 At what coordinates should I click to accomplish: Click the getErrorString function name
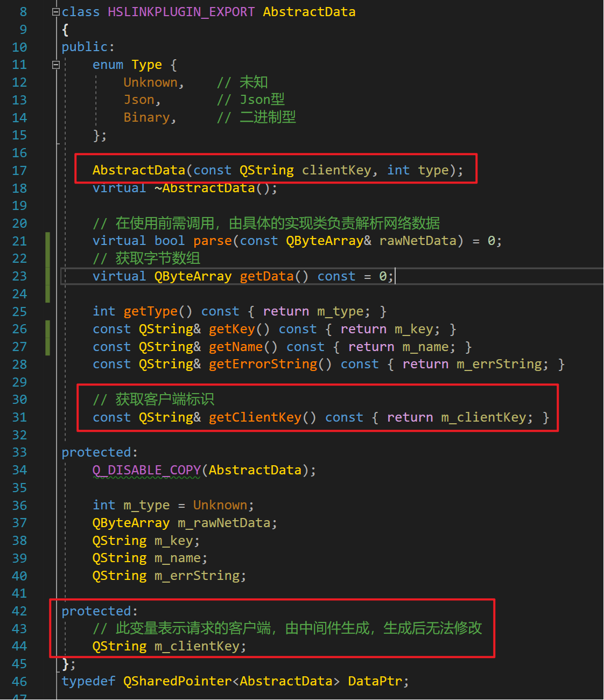tap(263, 364)
